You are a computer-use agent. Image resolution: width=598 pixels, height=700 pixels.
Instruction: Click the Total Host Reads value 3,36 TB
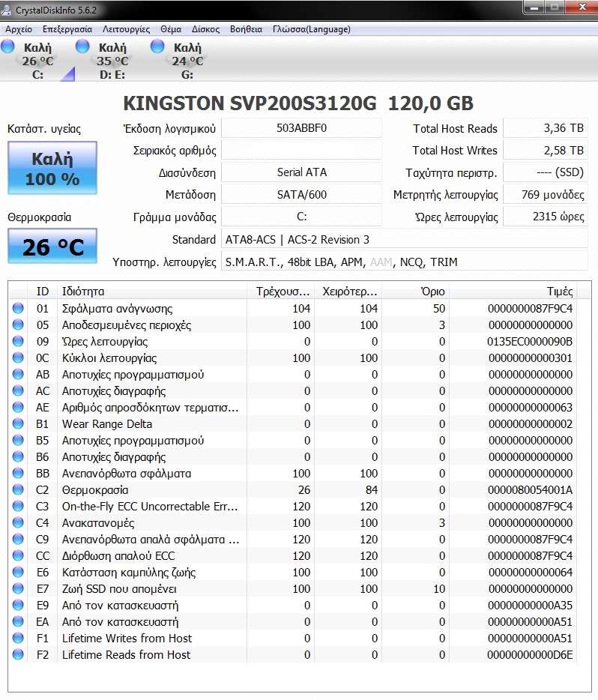[546, 128]
